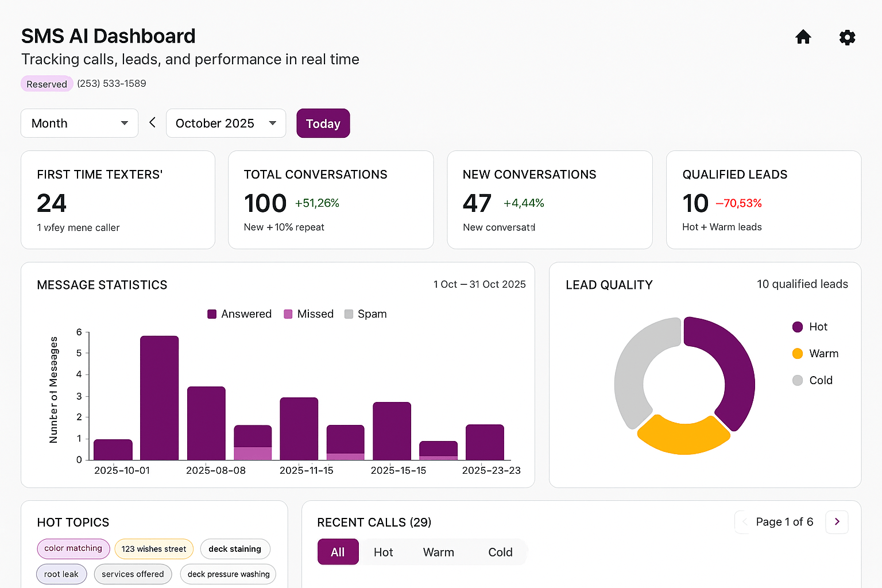Expand the October 2025 date dropdown
This screenshot has height=588, width=882.
coord(226,123)
